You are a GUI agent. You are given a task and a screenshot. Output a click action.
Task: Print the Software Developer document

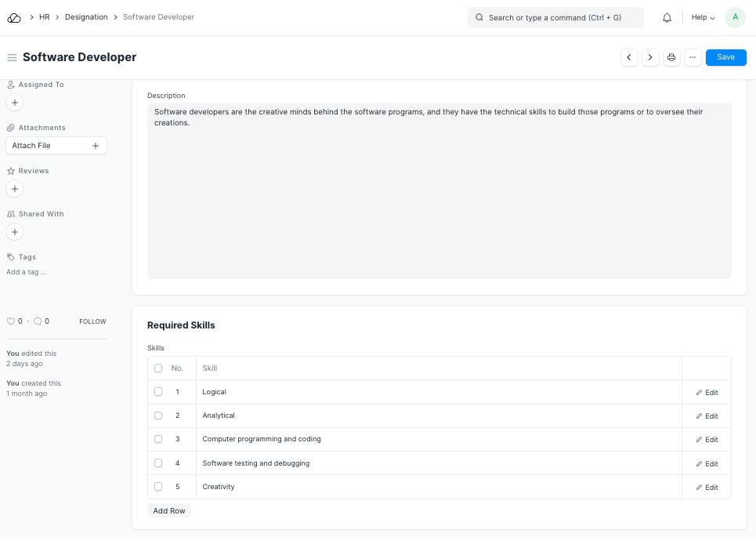tap(671, 57)
